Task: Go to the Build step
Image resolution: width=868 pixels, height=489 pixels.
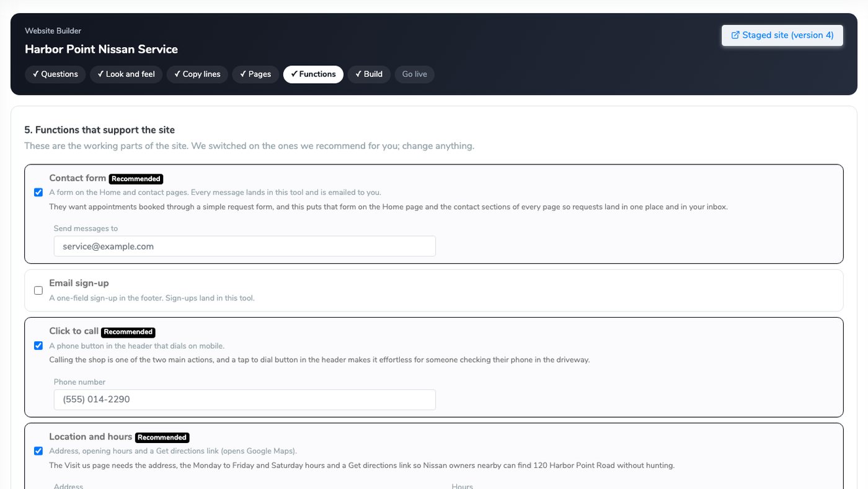Action: (x=369, y=74)
